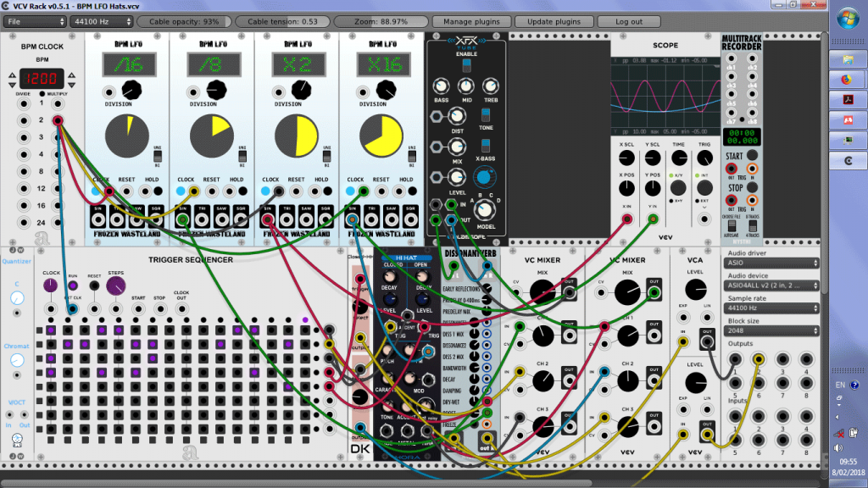Open the Windows Start orb
This screenshot has height=488, width=868.
point(848,20)
